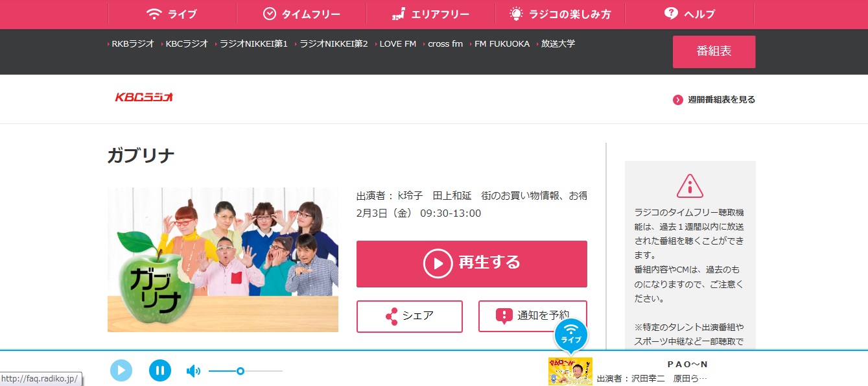Click the play button in the bottom player
The image size is (868, 386).
coord(121,370)
